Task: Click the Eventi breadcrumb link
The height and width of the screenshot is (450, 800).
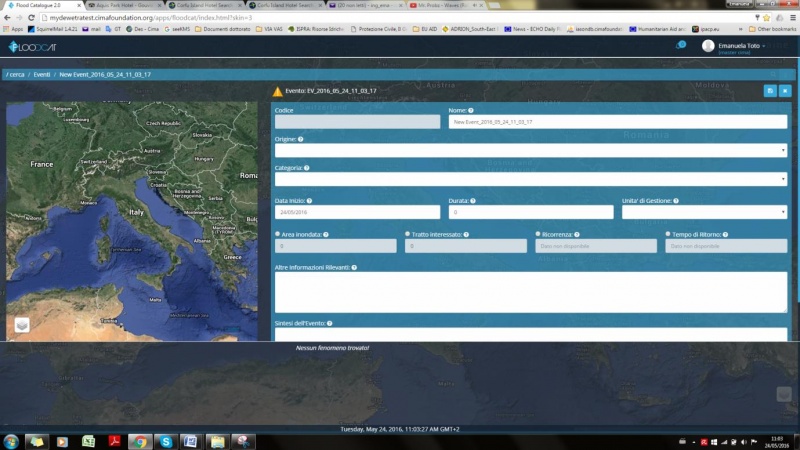Action: [x=42, y=74]
